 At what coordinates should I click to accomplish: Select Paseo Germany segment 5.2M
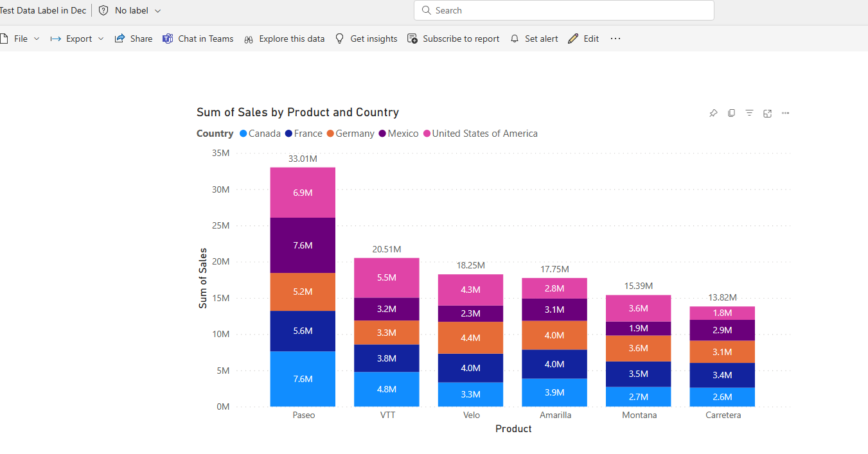click(x=303, y=292)
